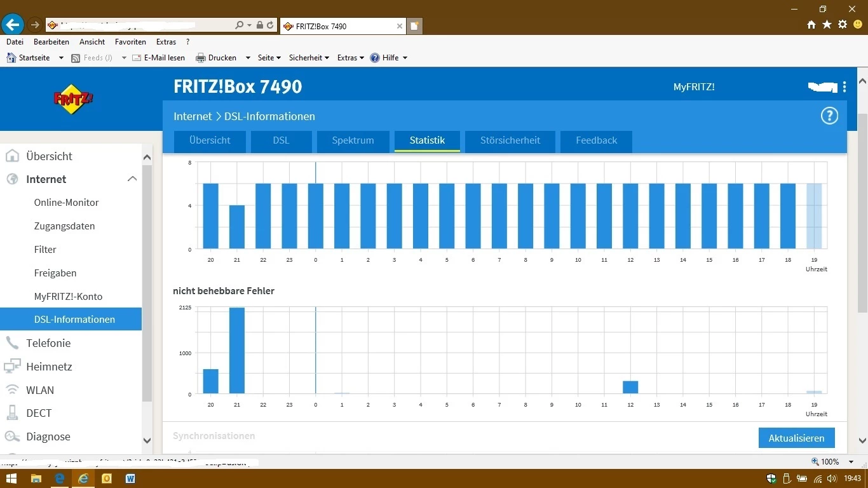Click hour 12 bar in nicht behebbare Fehler chart
The height and width of the screenshot is (488, 868).
630,388
